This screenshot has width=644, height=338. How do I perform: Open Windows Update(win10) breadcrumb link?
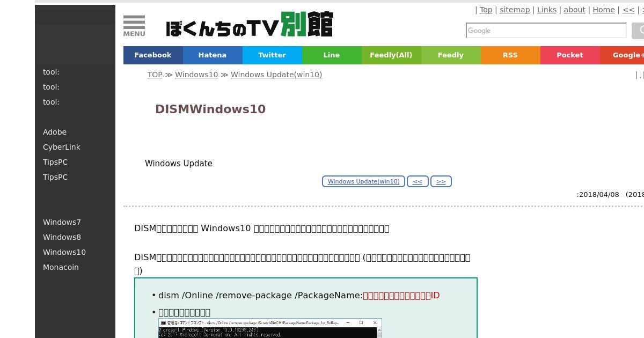276,75
